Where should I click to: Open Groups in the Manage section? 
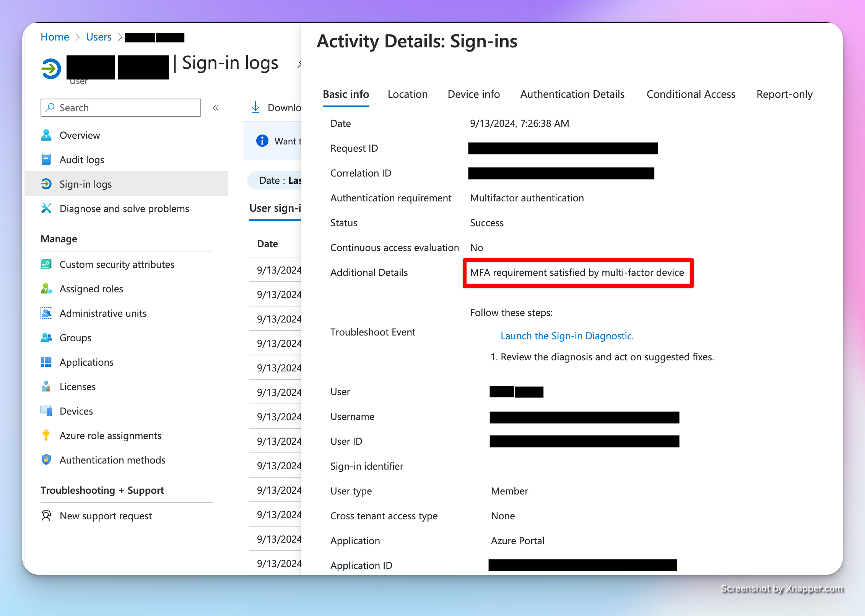pos(75,338)
